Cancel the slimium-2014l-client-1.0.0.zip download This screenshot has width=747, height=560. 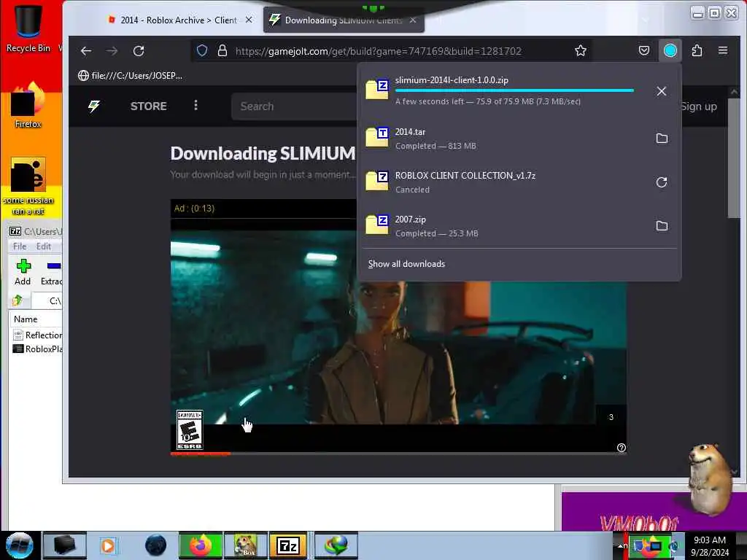661,91
